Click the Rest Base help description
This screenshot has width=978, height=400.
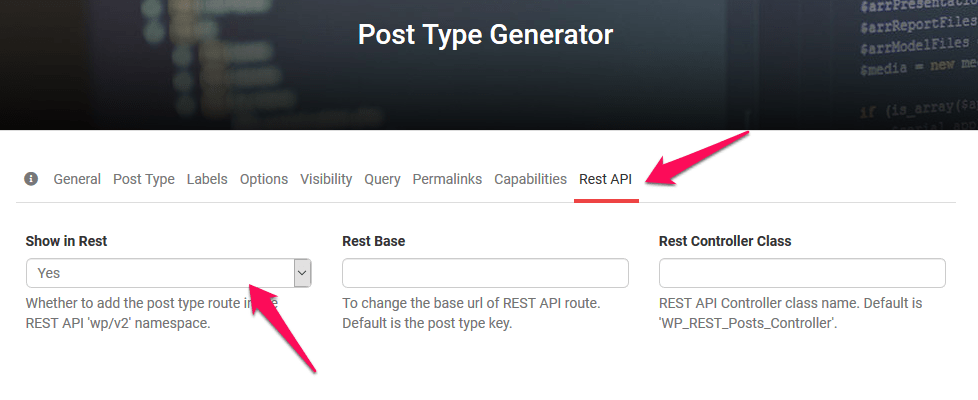coord(470,313)
